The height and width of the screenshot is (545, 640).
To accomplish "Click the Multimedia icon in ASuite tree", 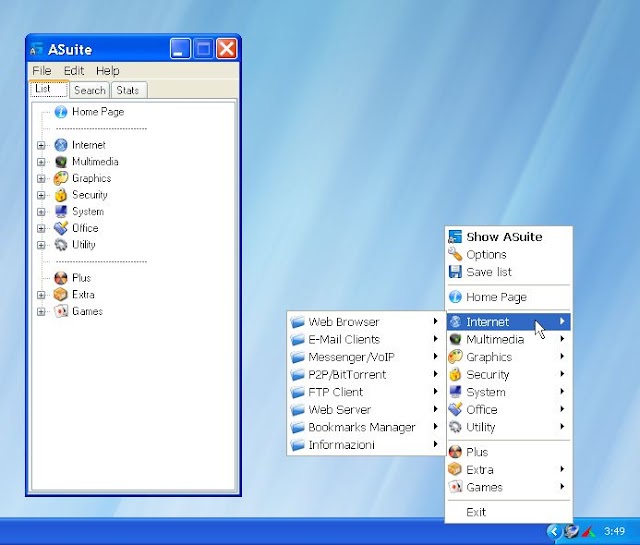I will click(61, 162).
